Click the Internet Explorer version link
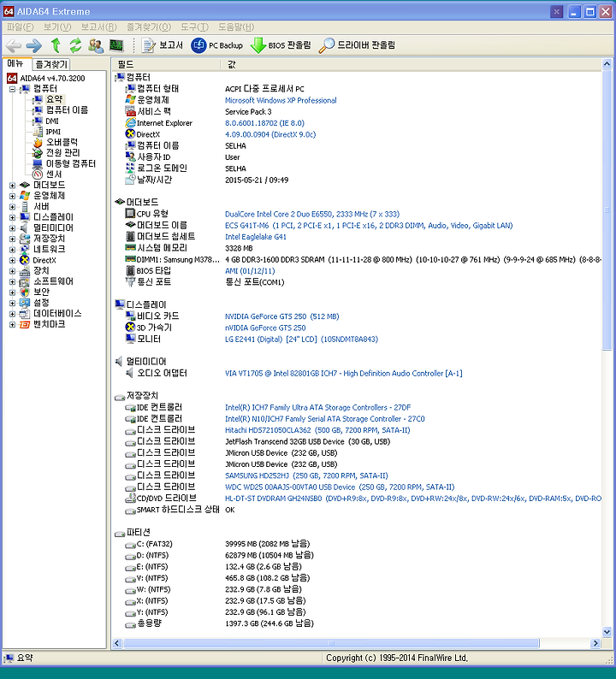This screenshot has height=679, width=616. (264, 123)
